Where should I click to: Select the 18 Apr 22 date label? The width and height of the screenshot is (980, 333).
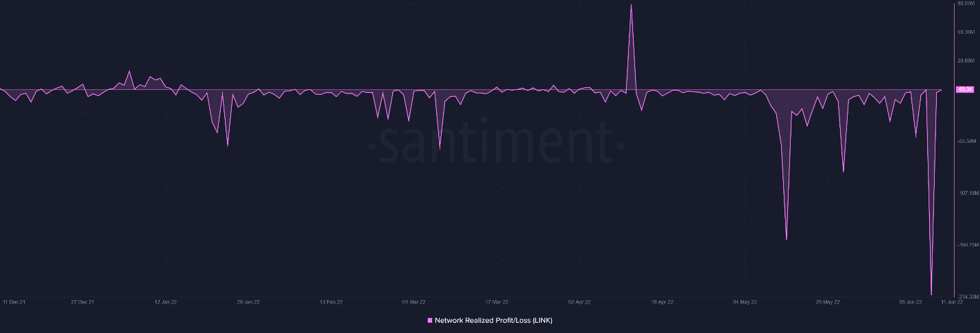pos(662,301)
